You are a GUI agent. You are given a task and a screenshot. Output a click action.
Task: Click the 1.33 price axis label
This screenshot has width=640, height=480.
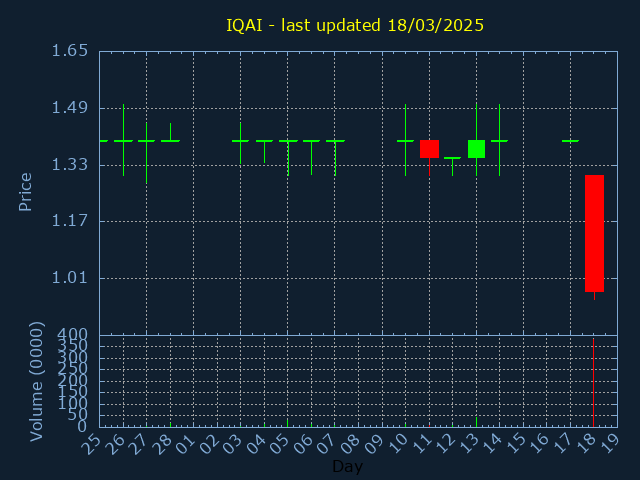tap(69, 165)
